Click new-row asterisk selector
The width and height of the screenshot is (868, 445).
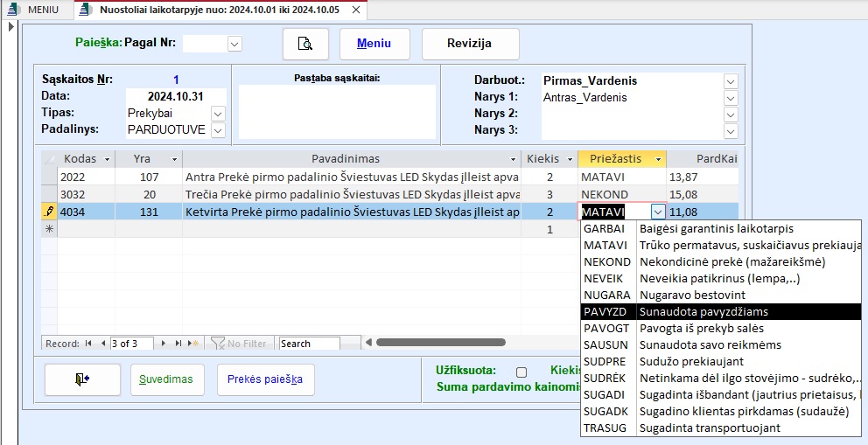click(49, 229)
